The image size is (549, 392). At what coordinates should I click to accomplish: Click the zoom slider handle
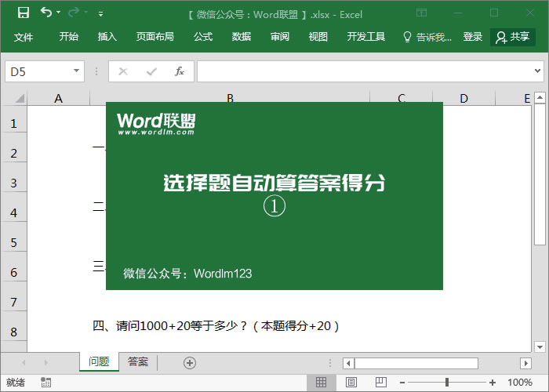click(447, 383)
